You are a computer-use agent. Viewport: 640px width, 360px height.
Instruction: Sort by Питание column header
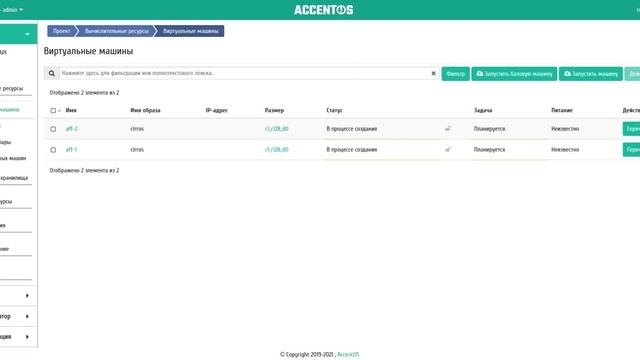[x=562, y=110]
